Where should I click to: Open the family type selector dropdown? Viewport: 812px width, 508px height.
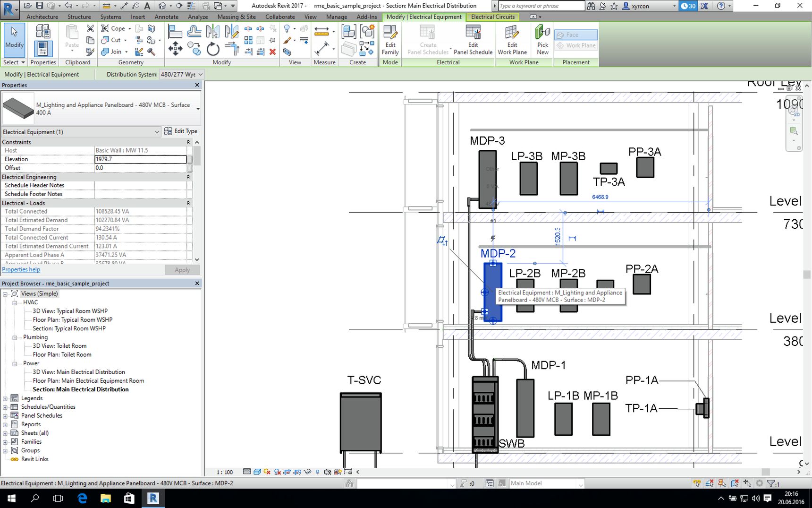click(198, 109)
